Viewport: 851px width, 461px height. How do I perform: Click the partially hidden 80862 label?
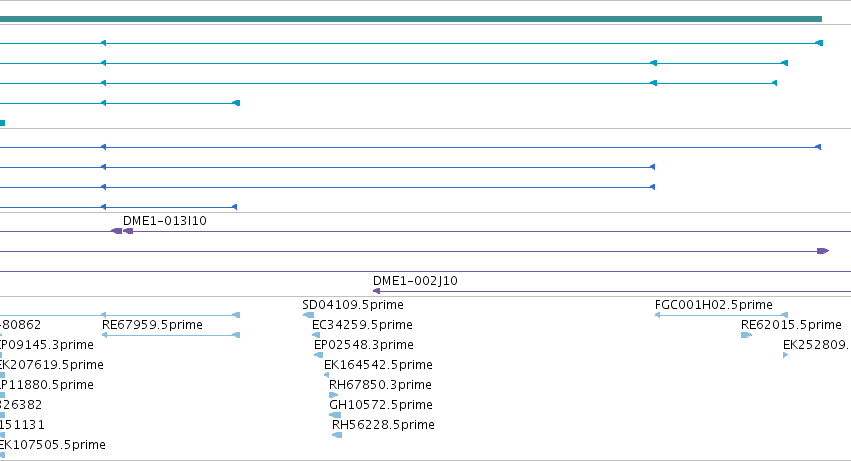tap(21, 325)
